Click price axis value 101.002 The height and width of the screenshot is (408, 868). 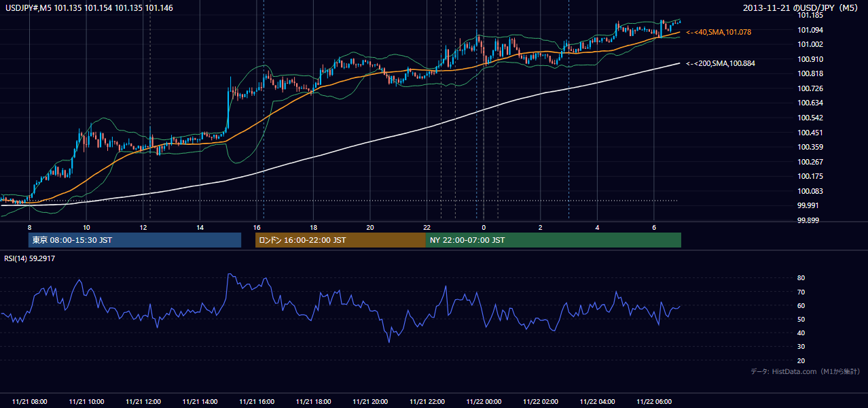(811, 44)
